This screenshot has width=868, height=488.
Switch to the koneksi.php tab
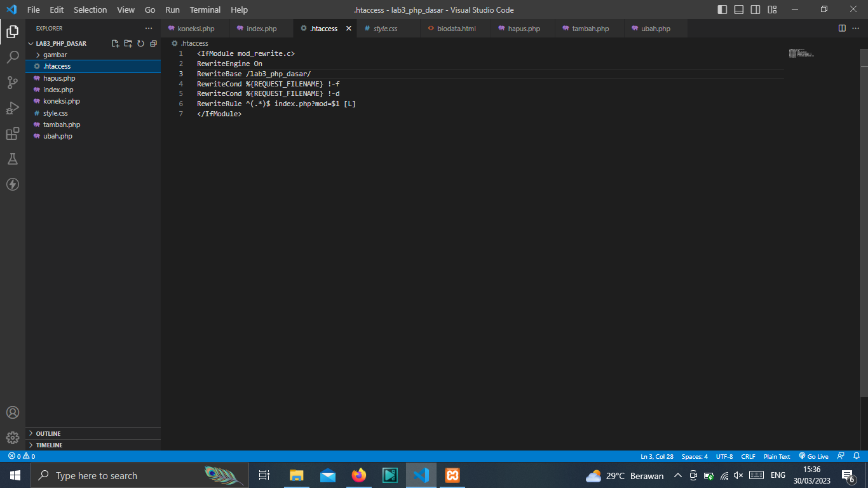point(195,29)
